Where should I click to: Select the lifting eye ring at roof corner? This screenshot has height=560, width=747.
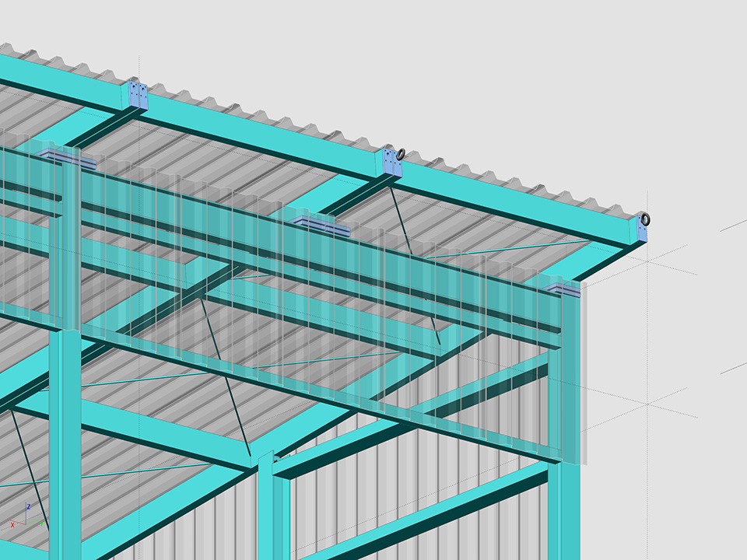[645, 219]
